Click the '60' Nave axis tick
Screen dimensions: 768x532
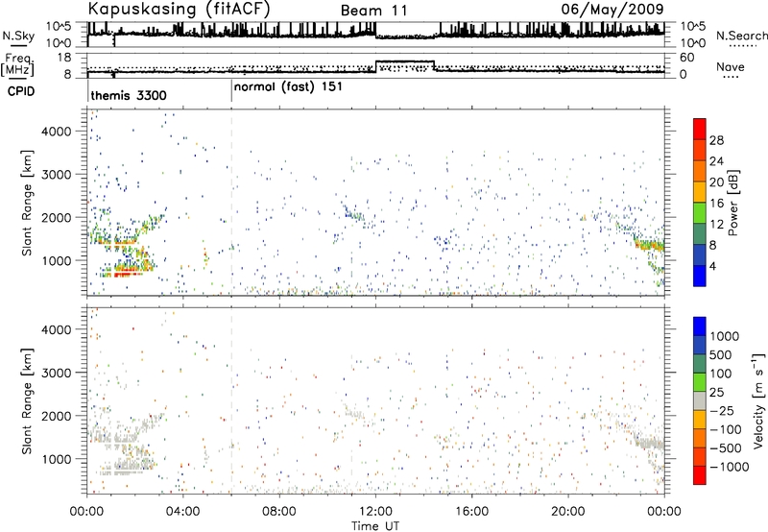click(x=687, y=58)
